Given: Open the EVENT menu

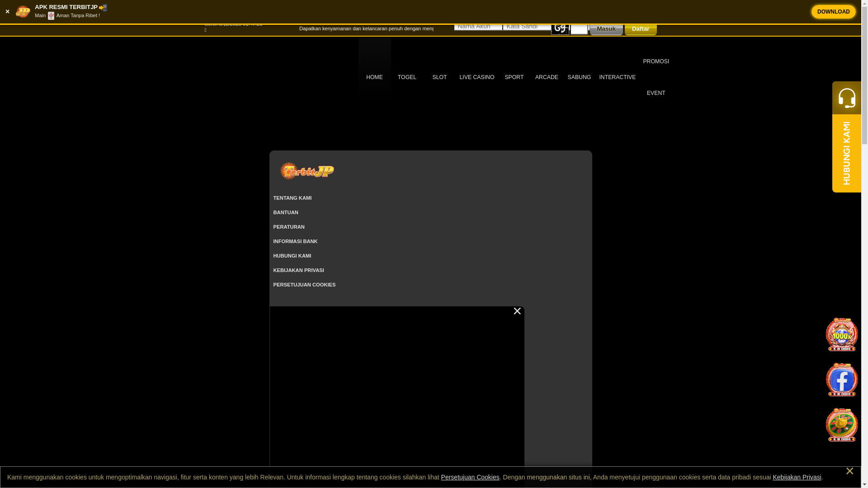Looking at the screenshot, I should [656, 93].
